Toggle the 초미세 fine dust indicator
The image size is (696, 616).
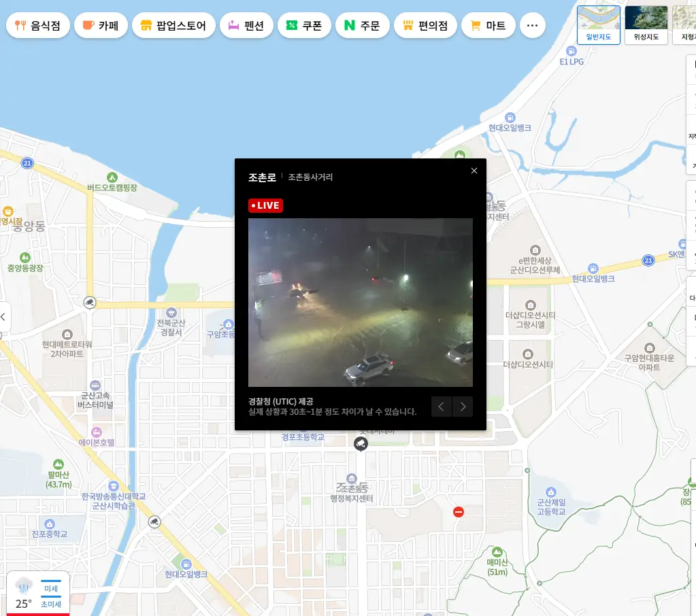coord(51,604)
